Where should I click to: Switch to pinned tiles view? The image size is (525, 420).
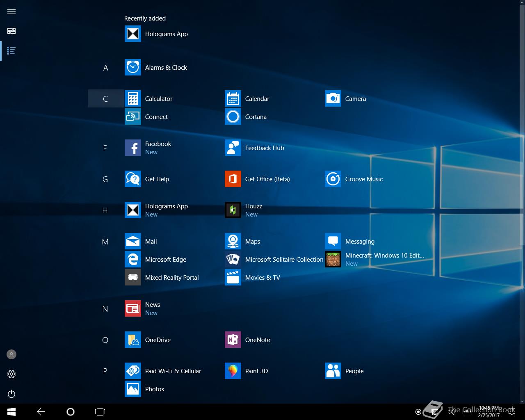click(11, 31)
